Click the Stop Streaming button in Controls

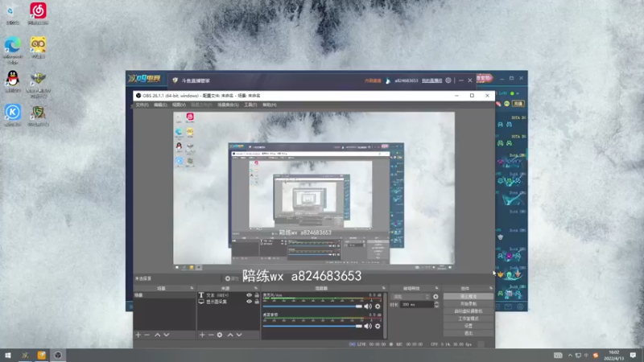[x=469, y=296]
